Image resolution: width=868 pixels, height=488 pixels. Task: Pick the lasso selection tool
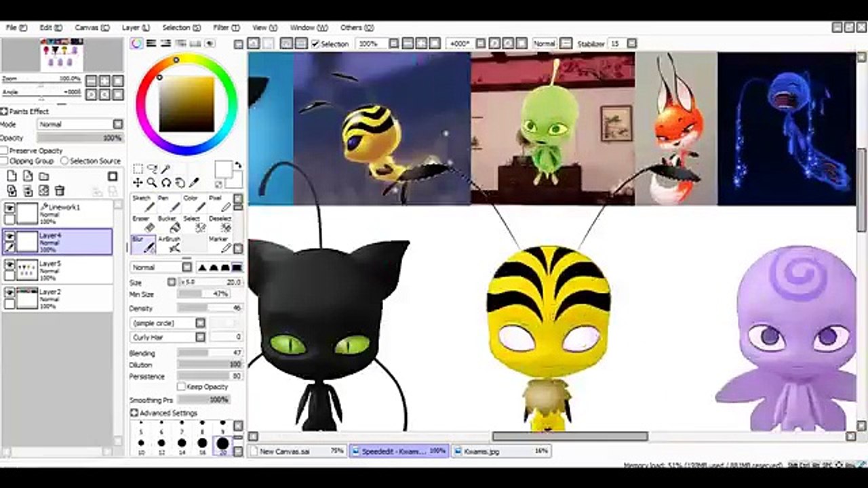point(152,169)
